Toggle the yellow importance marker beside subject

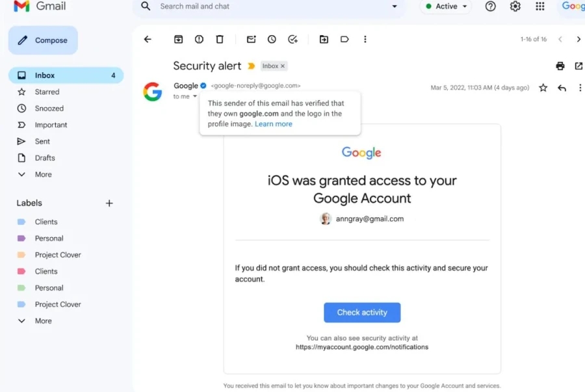pos(252,66)
